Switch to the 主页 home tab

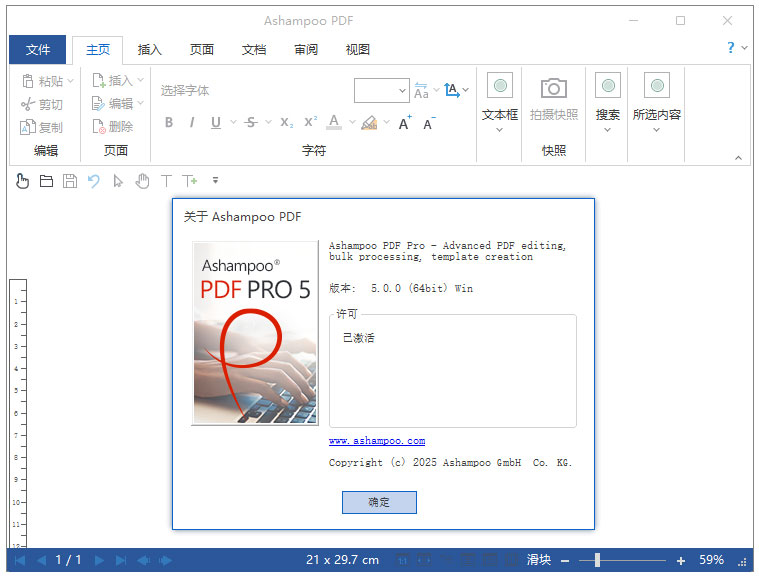98,49
